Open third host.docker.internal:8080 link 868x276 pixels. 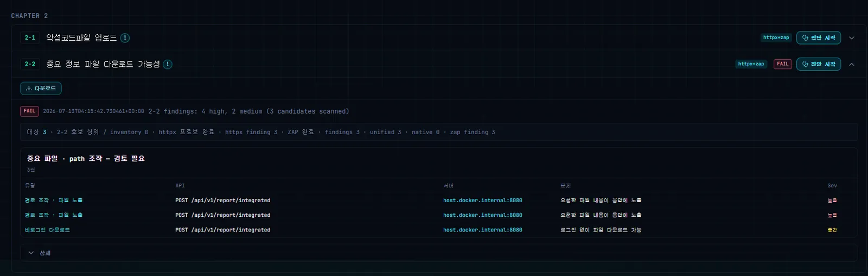(x=482, y=230)
